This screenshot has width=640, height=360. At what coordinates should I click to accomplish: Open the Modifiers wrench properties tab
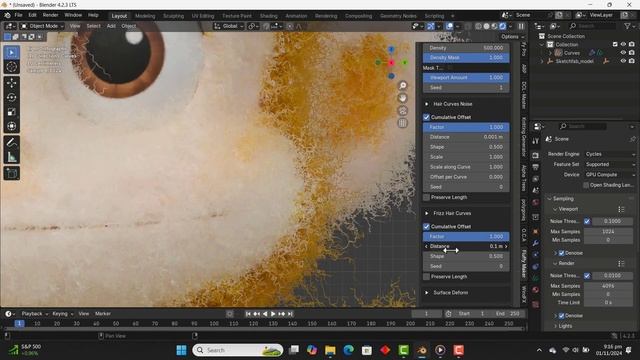(x=536, y=243)
